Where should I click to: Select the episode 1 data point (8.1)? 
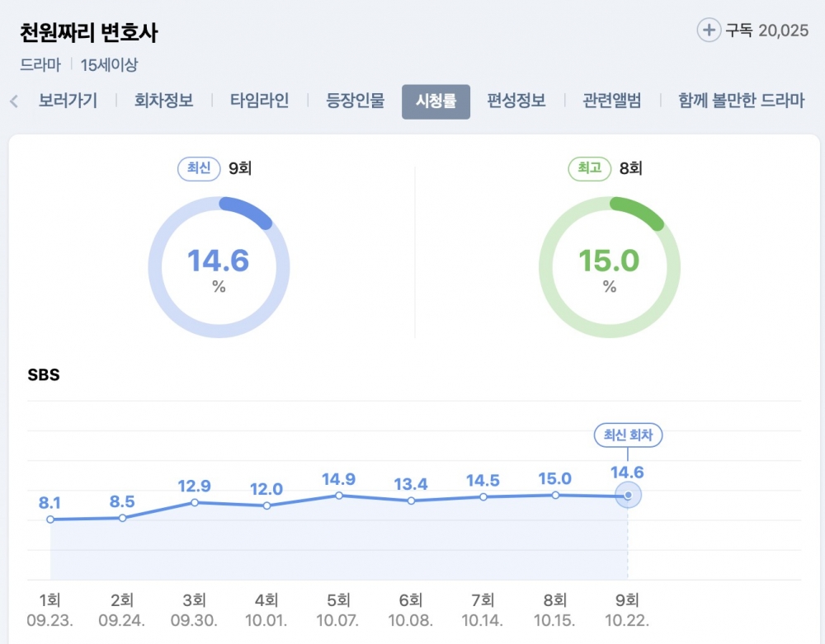50,519
